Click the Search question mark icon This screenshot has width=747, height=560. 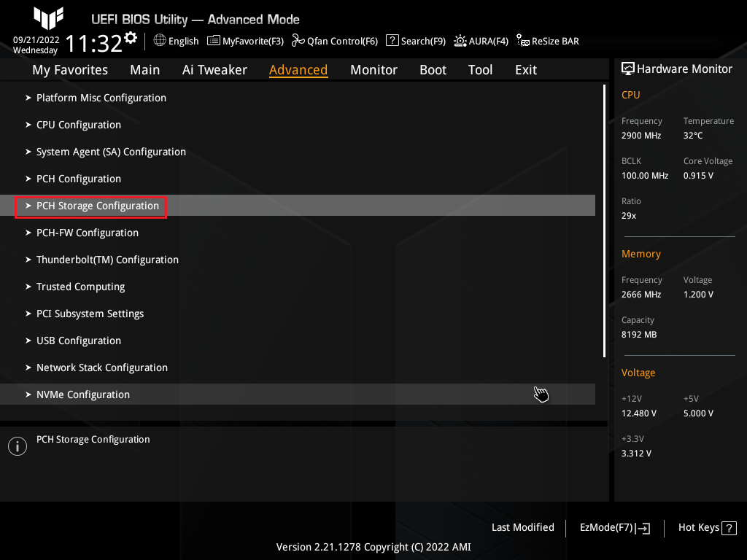click(x=392, y=41)
